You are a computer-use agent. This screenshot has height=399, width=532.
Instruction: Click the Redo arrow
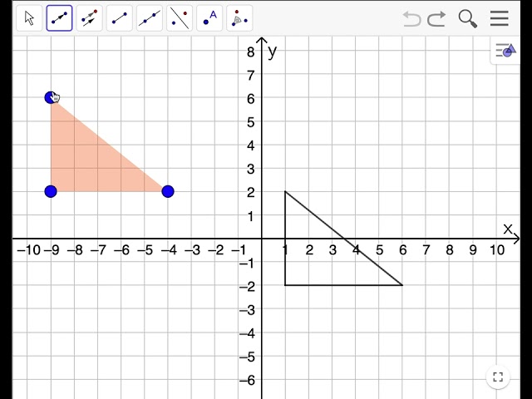tap(436, 18)
